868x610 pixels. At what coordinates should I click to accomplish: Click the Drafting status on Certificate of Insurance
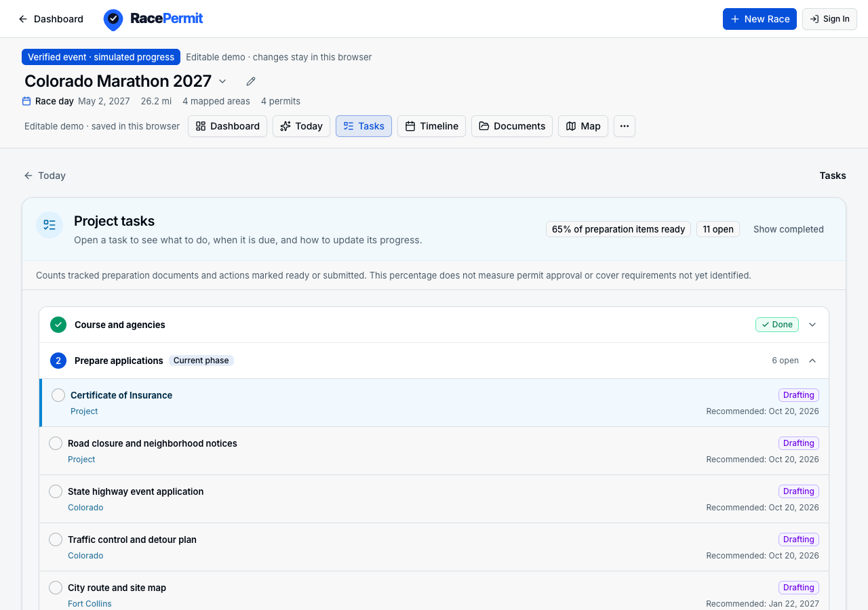tap(799, 395)
